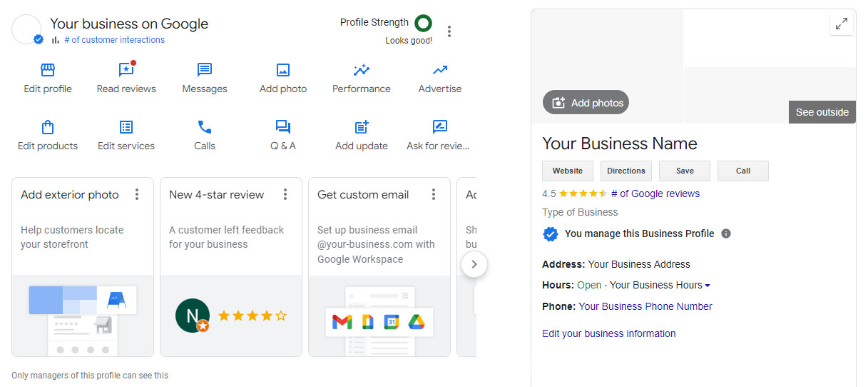Click the Google Drive icon in email card
The width and height of the screenshot is (868, 387).
[417, 322]
